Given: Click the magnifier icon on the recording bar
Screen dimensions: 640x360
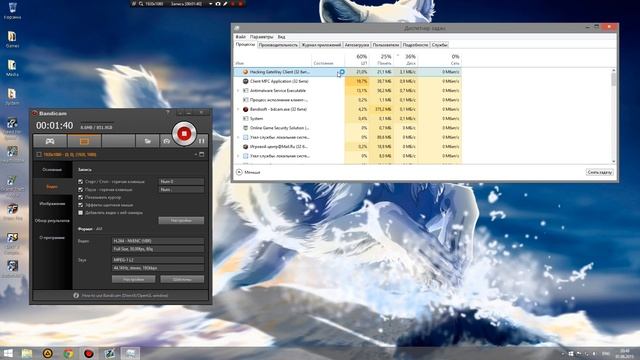Looking at the screenshot, I should click(x=141, y=4).
